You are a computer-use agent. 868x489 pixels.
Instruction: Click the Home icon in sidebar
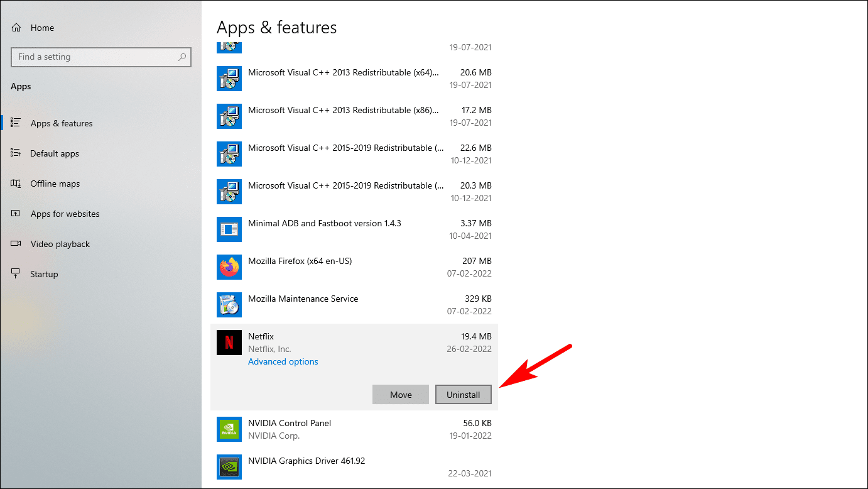(x=16, y=28)
